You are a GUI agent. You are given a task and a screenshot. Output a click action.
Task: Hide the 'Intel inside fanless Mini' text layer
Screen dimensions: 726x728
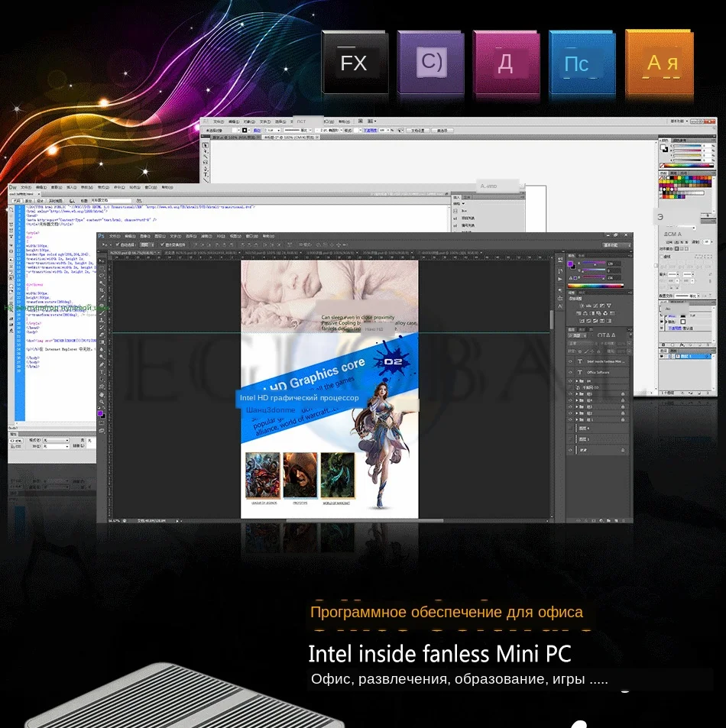(570, 361)
